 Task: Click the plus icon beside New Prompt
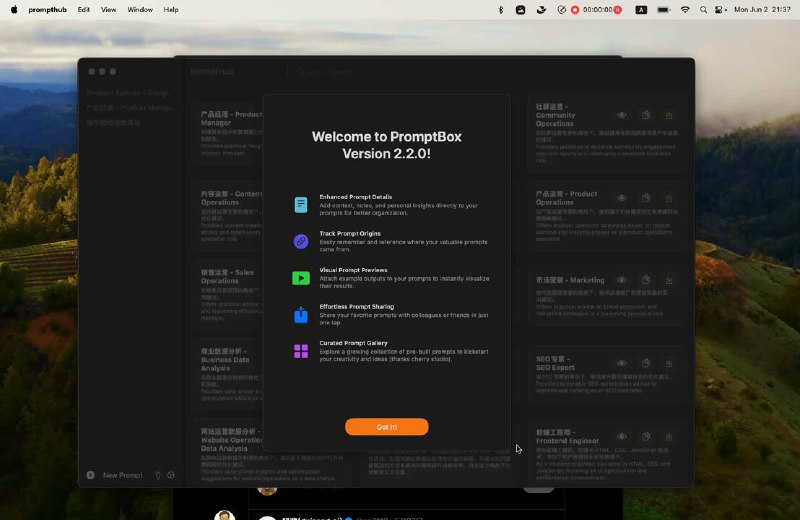90,475
